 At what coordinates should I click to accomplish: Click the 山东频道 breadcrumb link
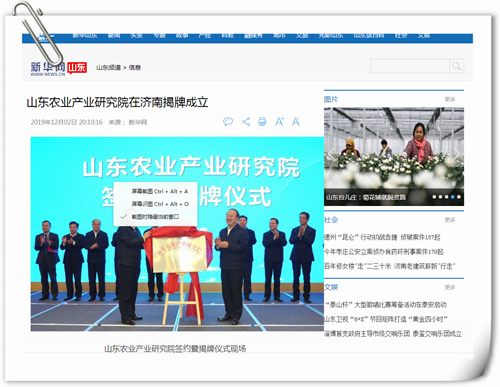click(x=109, y=68)
